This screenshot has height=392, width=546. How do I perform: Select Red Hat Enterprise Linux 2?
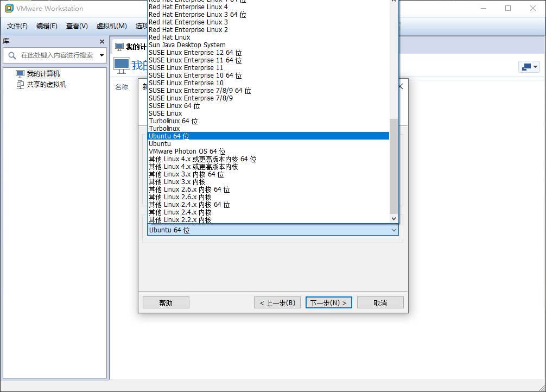tap(269, 30)
